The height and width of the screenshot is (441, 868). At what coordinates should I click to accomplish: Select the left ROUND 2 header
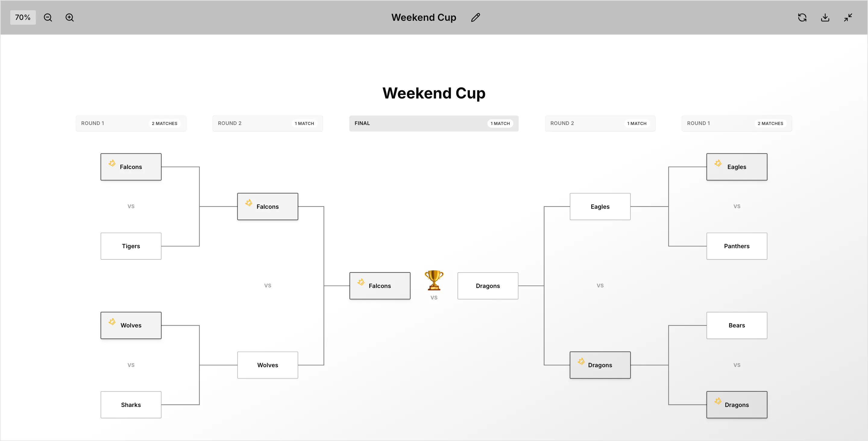coord(268,123)
